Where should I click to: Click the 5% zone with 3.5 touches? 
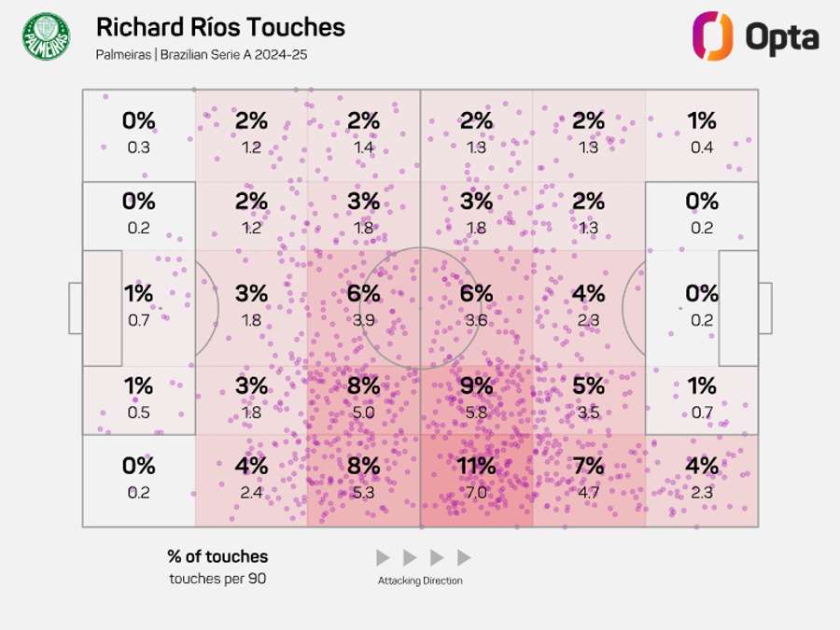pyautogui.click(x=589, y=400)
